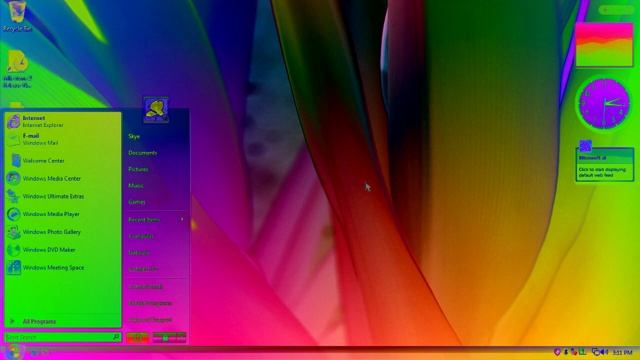Open the Recycle Bin desktop icon
The height and width of the screenshot is (360, 640).
click(17, 16)
